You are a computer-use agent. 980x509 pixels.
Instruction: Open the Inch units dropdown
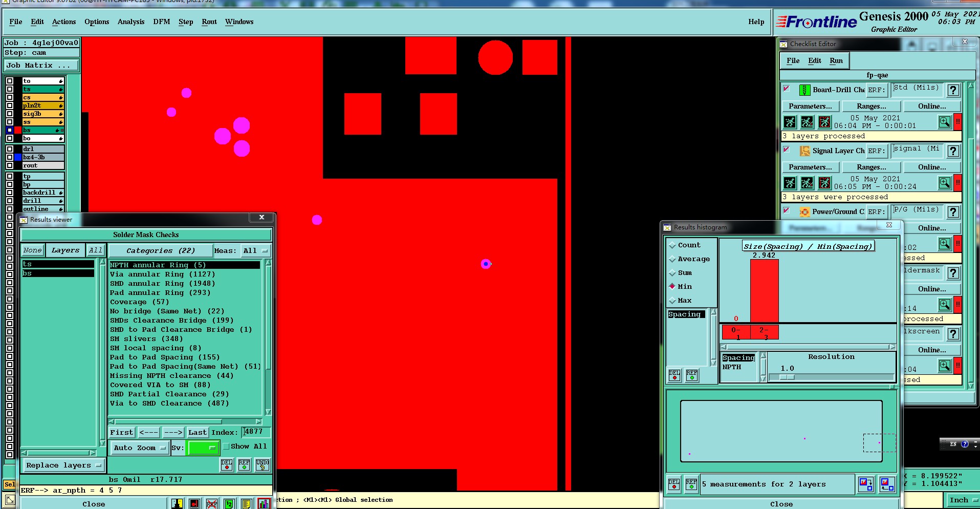tap(964, 500)
